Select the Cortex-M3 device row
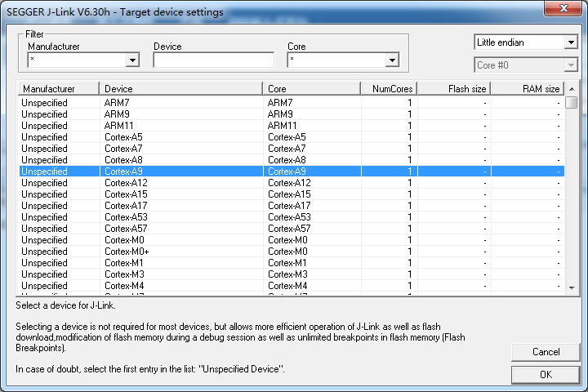588x392 pixels. tap(292, 274)
